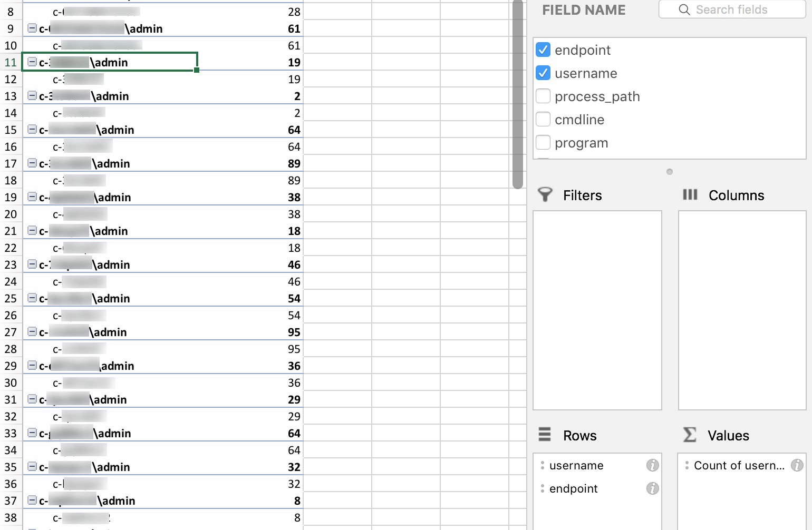This screenshot has height=530, width=812.
Task: Select row header 20
Action: click(11, 214)
